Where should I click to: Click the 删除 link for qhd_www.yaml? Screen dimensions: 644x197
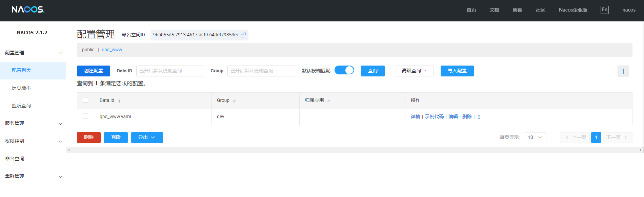point(467,117)
